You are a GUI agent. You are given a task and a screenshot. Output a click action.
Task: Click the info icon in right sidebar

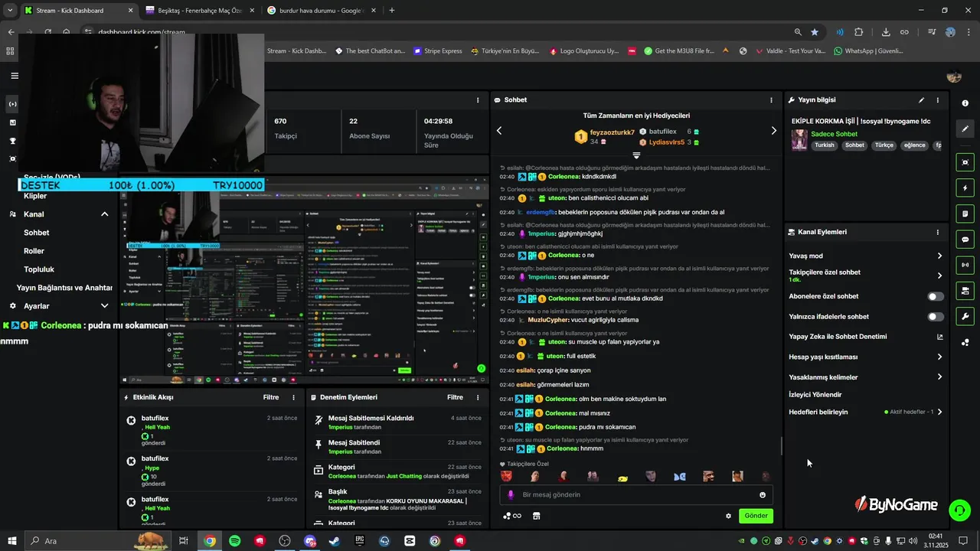[965, 103]
